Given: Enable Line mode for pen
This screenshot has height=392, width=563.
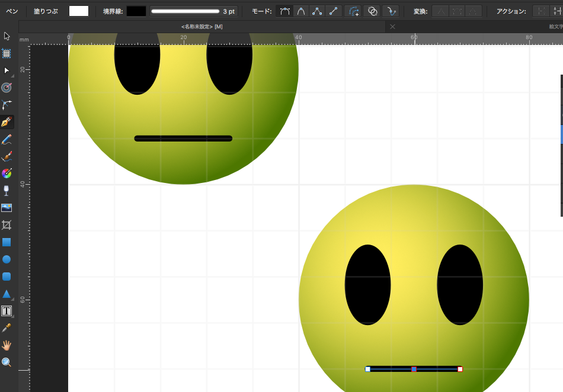Looking at the screenshot, I should 333,11.
